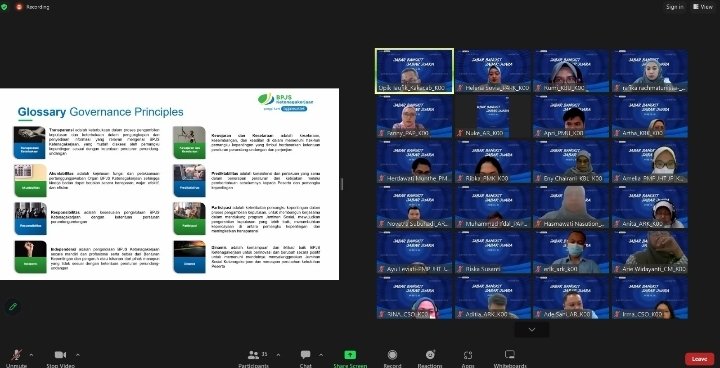720x368 pixels.
Task: Select Upik Taufik video tile
Action: click(414, 71)
